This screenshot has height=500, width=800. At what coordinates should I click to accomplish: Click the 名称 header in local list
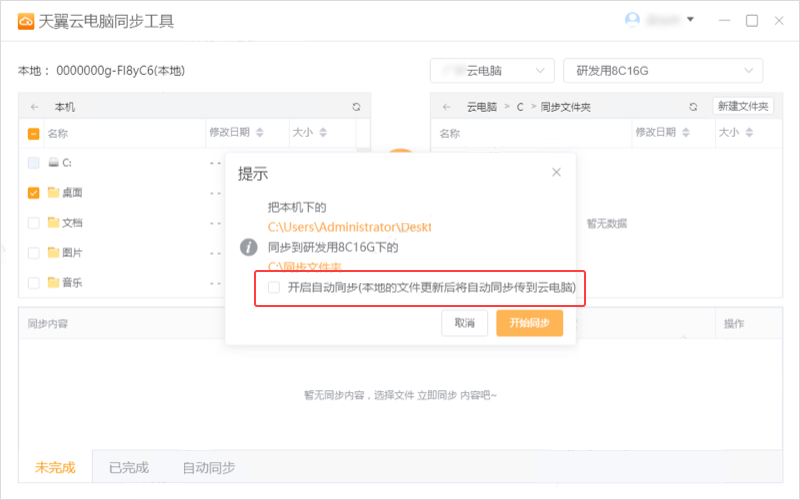[58, 134]
